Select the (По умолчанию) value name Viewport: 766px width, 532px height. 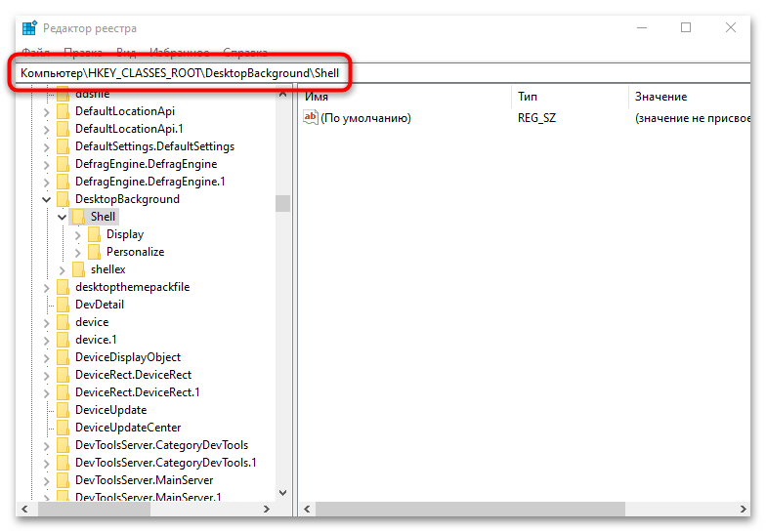[365, 118]
